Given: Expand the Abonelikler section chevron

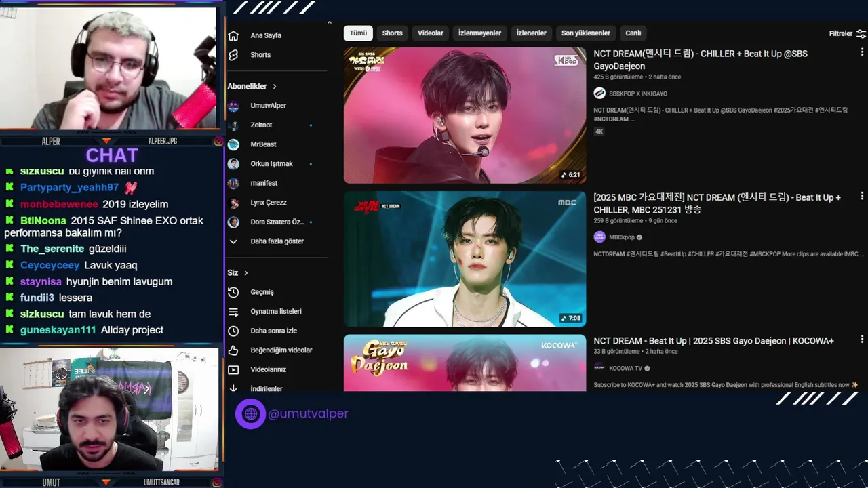Looking at the screenshot, I should 275,87.
